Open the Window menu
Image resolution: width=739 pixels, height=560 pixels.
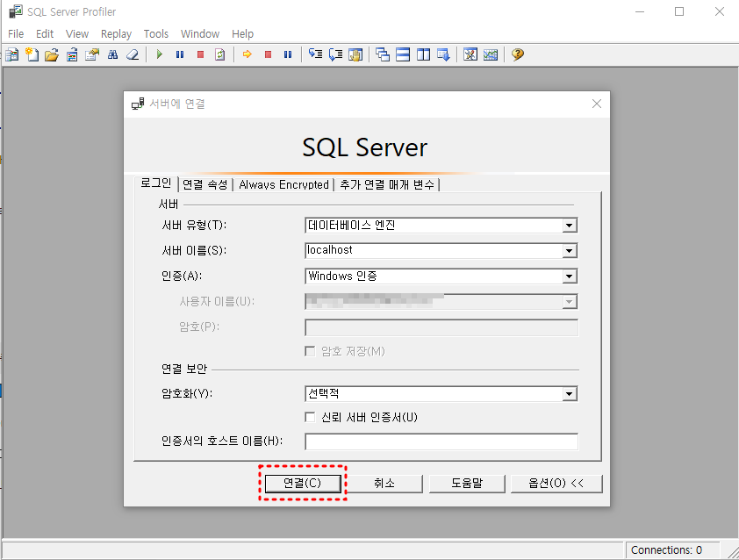click(200, 34)
